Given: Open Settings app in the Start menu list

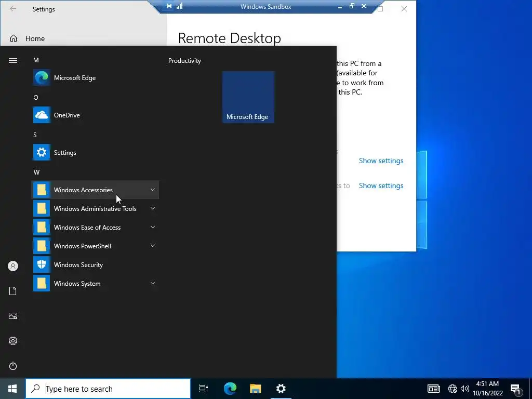Looking at the screenshot, I should (95, 152).
